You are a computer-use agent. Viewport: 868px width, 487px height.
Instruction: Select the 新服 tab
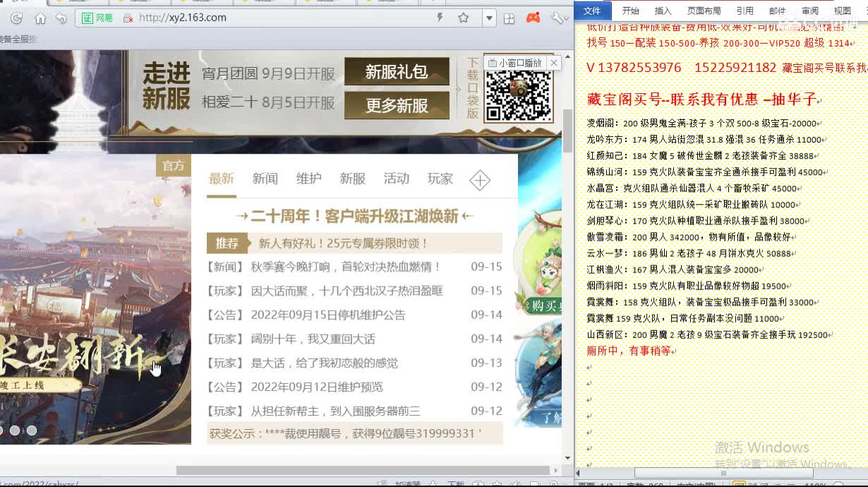[x=352, y=179]
